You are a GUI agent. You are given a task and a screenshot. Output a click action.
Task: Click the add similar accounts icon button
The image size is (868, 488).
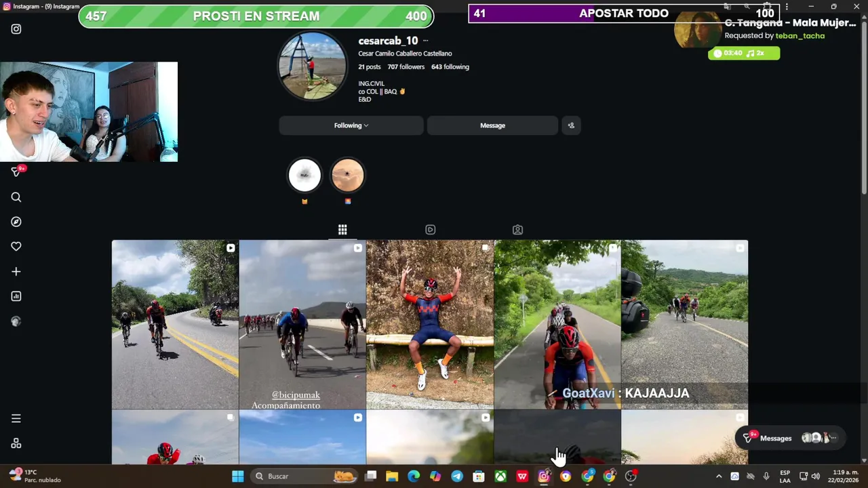571,125
